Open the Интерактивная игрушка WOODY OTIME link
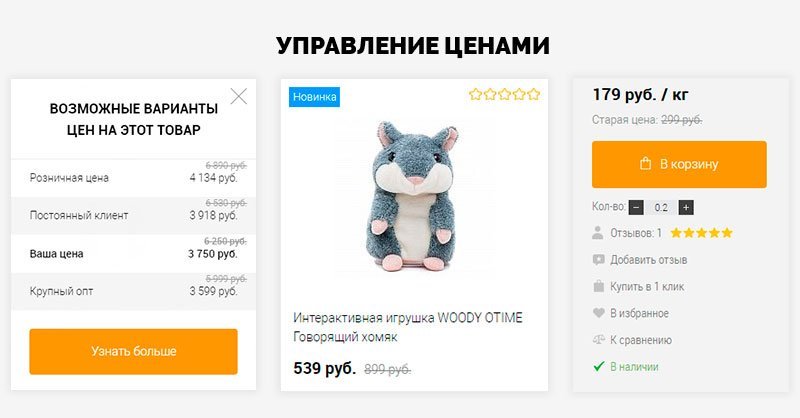The width and height of the screenshot is (800, 418). coord(408,327)
